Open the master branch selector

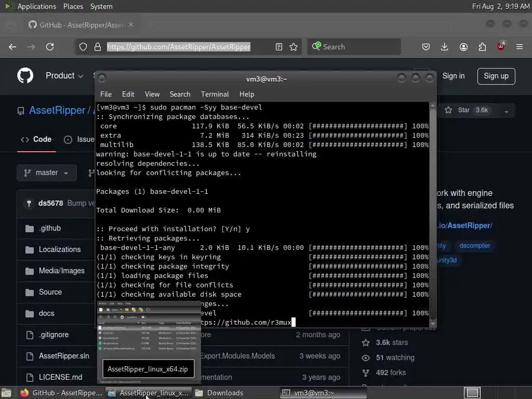pyautogui.click(x=46, y=172)
